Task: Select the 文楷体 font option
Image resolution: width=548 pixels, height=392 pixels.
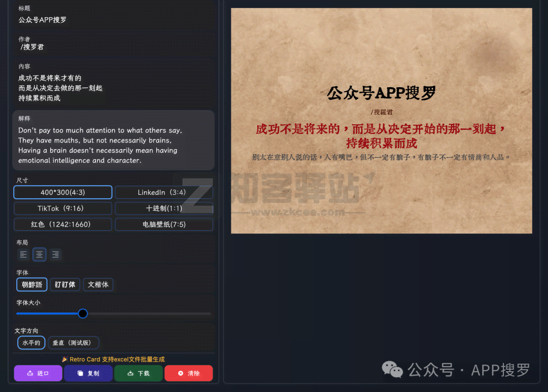Action: 98,284
